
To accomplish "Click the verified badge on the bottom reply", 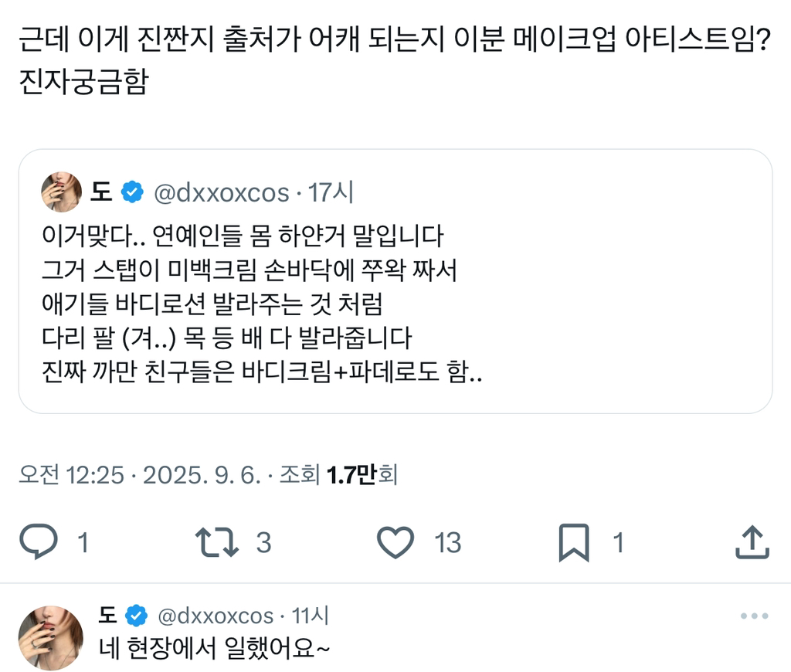I will [136, 616].
